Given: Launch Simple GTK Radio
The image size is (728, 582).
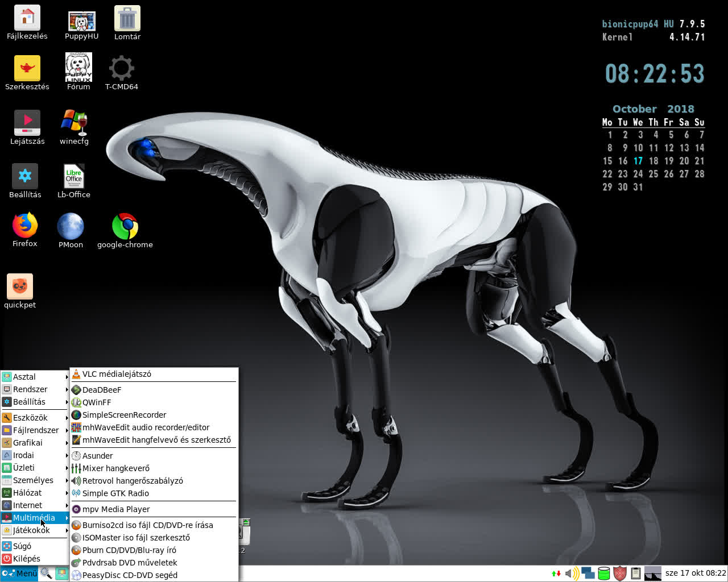Looking at the screenshot, I should tap(154, 493).
